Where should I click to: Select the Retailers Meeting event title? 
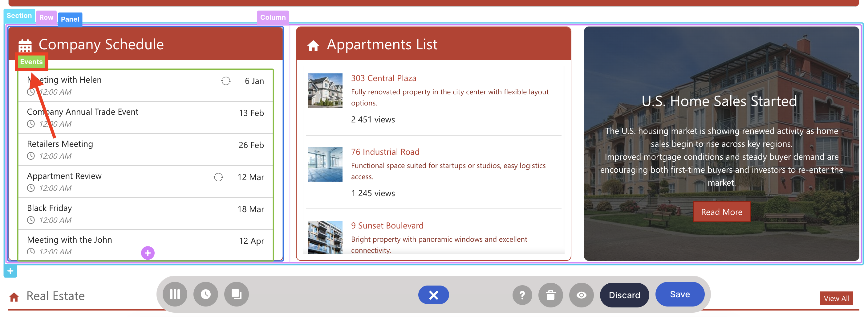click(x=60, y=144)
